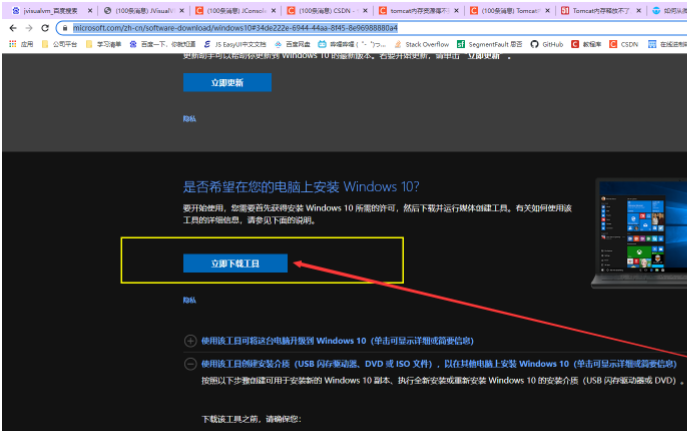This screenshot has height=431, width=687.
Task: Collapse the minus icon for creating installation media
Action: click(x=190, y=364)
